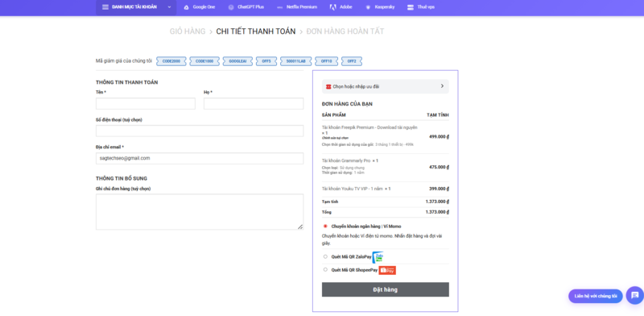This screenshot has width=644, height=316.
Task: Select Chuyển khoản ngân hàng | Ví Momo radio
Action: [325, 226]
